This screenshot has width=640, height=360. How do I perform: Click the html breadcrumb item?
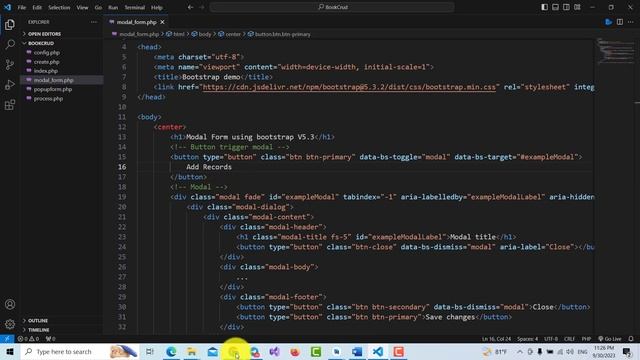176,34
